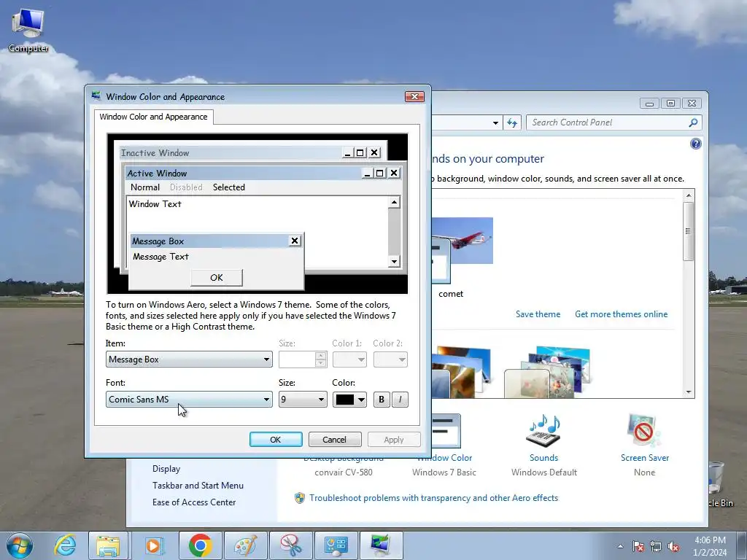The image size is (747, 560).
Task: Launch Google Chrome from the taskbar
Action: tap(200, 545)
